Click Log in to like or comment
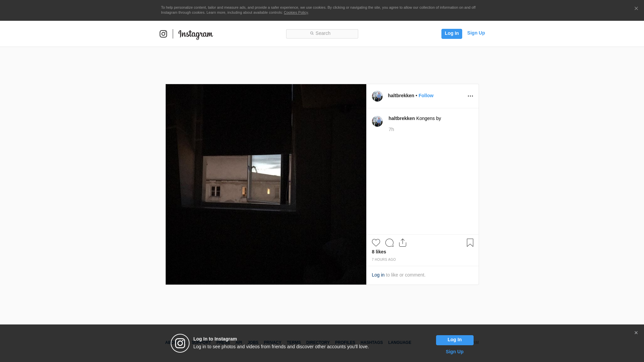The width and height of the screenshot is (644, 362). (x=378, y=275)
